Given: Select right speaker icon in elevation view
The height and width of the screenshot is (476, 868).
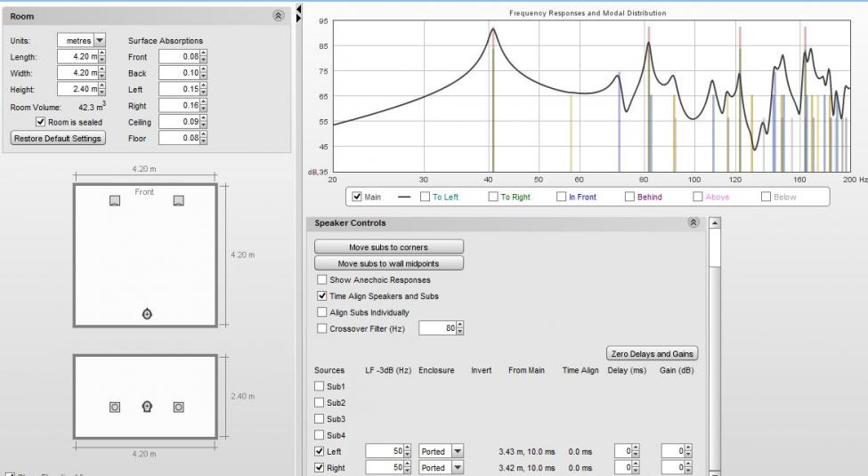Looking at the screenshot, I should pyautogui.click(x=178, y=407).
